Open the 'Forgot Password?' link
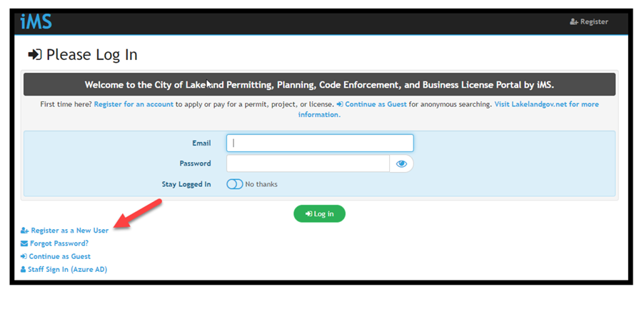The image size is (644, 309). 54,244
